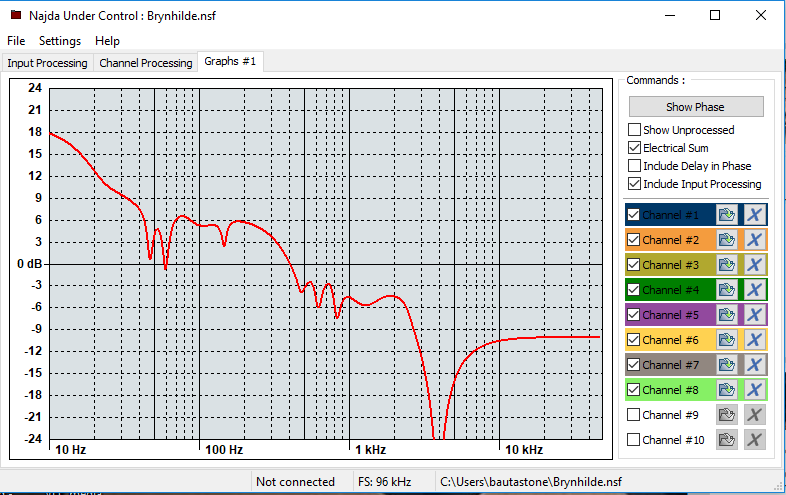Disable Include Input Processing checkbox
The image size is (786, 495).
click(634, 184)
